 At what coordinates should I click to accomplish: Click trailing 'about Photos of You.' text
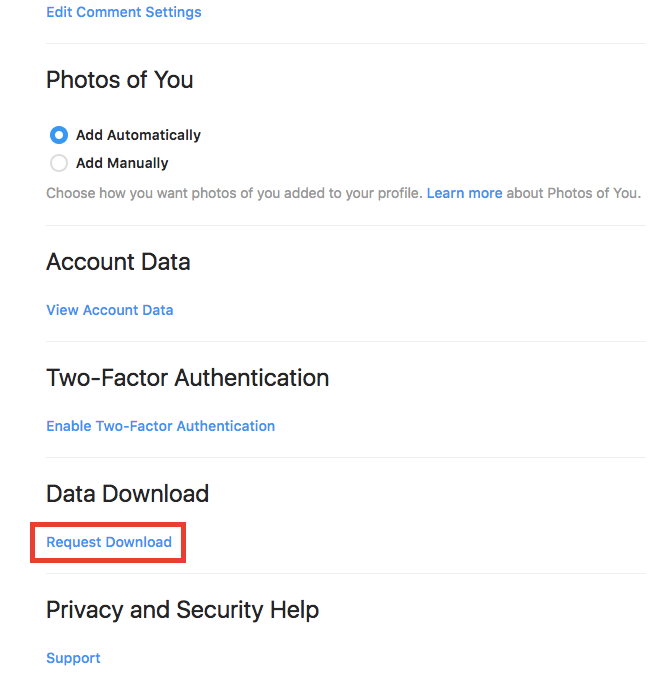tap(572, 193)
